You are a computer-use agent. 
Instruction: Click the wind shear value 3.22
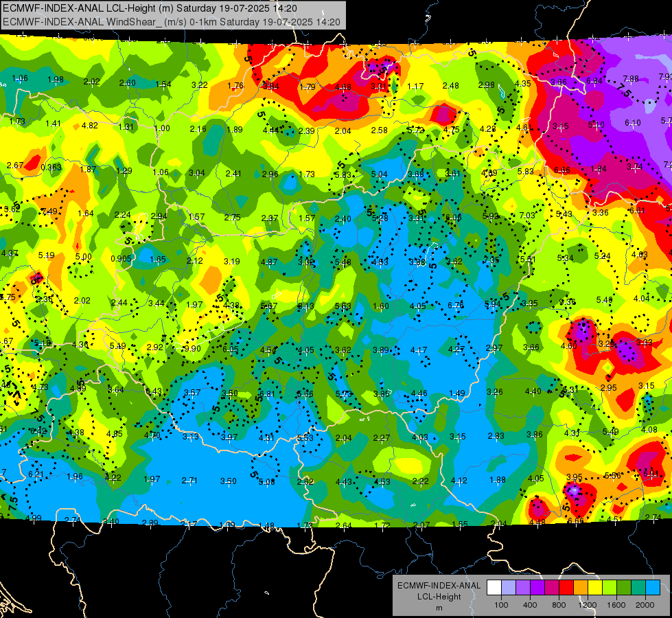(200, 85)
